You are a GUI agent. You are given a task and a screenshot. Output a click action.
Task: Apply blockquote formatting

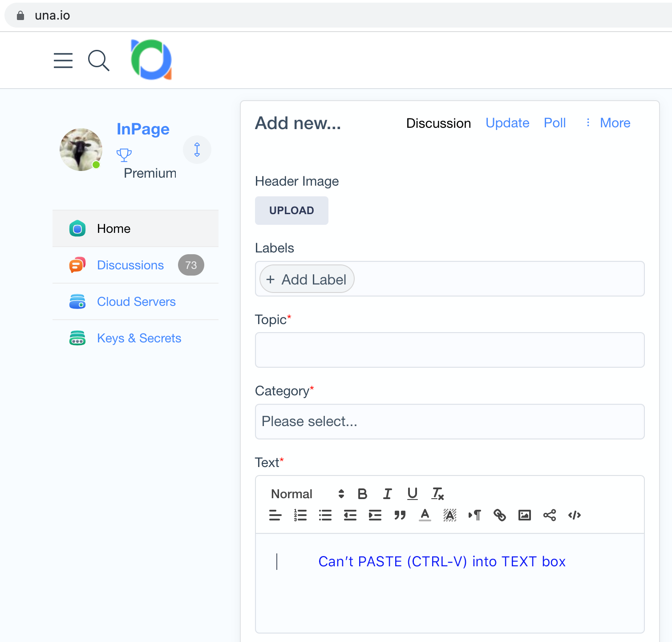coord(400,515)
